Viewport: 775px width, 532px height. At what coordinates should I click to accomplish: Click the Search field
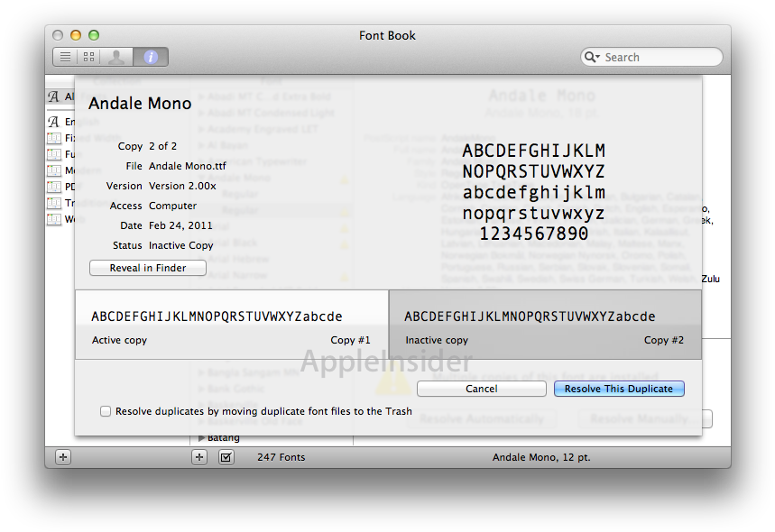click(x=651, y=58)
